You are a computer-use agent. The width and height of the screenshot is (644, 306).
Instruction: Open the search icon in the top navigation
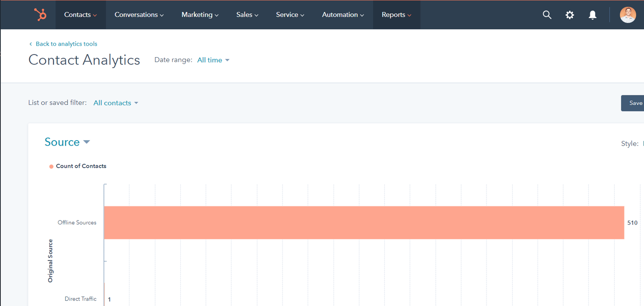click(547, 15)
